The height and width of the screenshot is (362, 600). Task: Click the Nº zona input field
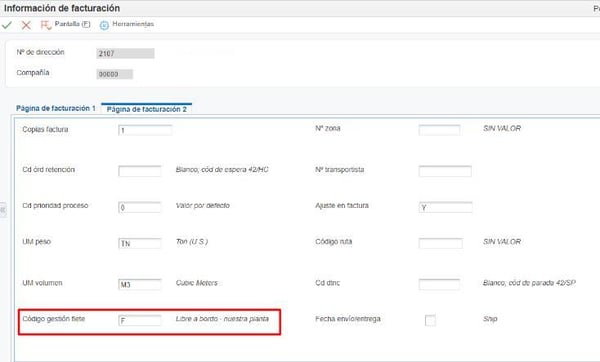(439, 130)
